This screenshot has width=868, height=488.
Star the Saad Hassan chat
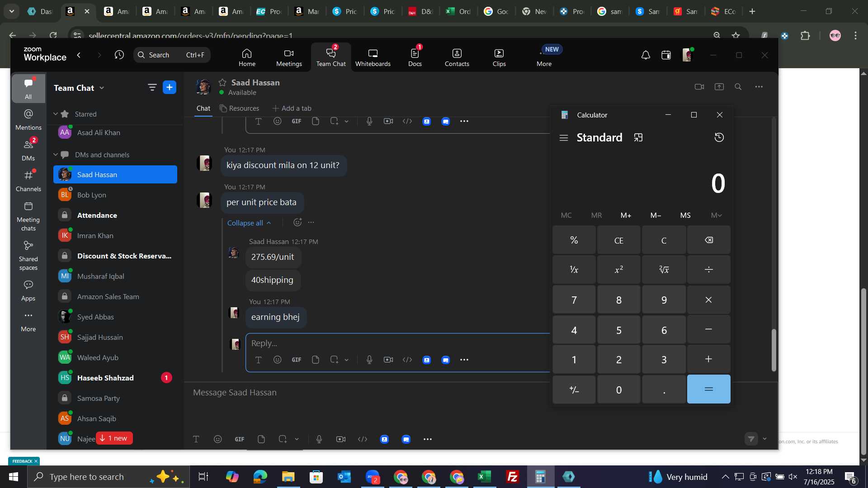[x=222, y=82]
